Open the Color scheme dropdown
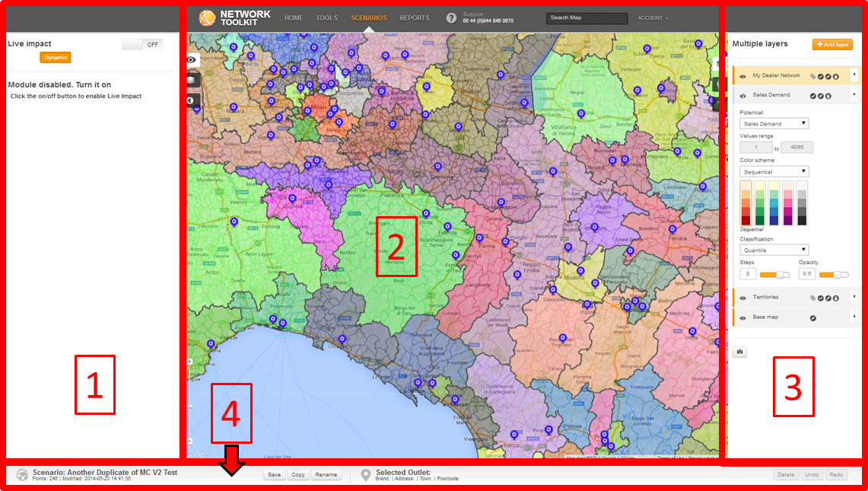Image resolution: width=868 pixels, height=491 pixels. [774, 172]
